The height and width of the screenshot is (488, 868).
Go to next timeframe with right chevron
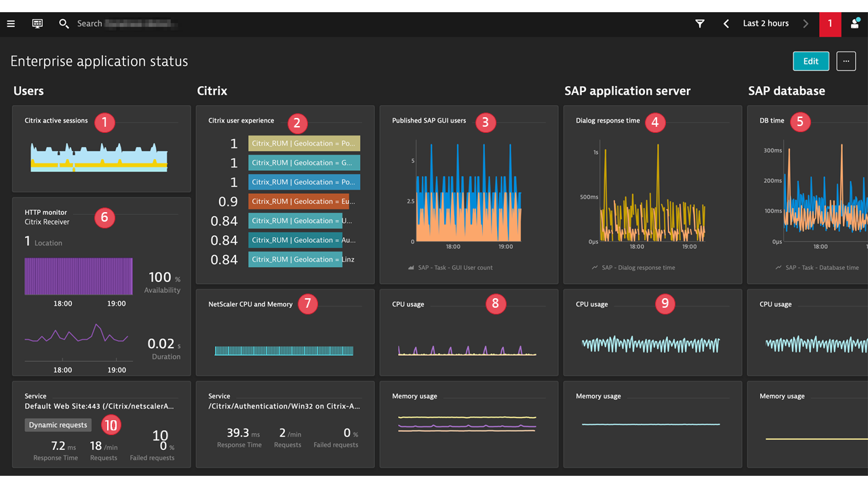[x=806, y=24]
